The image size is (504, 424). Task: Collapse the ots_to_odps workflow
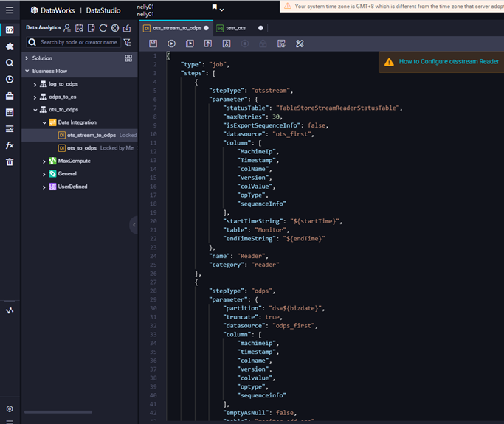point(35,110)
